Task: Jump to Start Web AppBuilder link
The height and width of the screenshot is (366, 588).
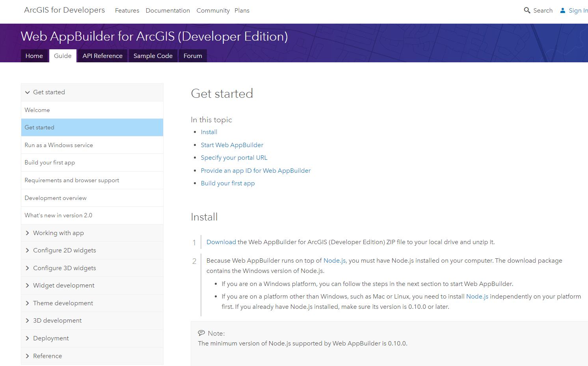Action: 232,145
